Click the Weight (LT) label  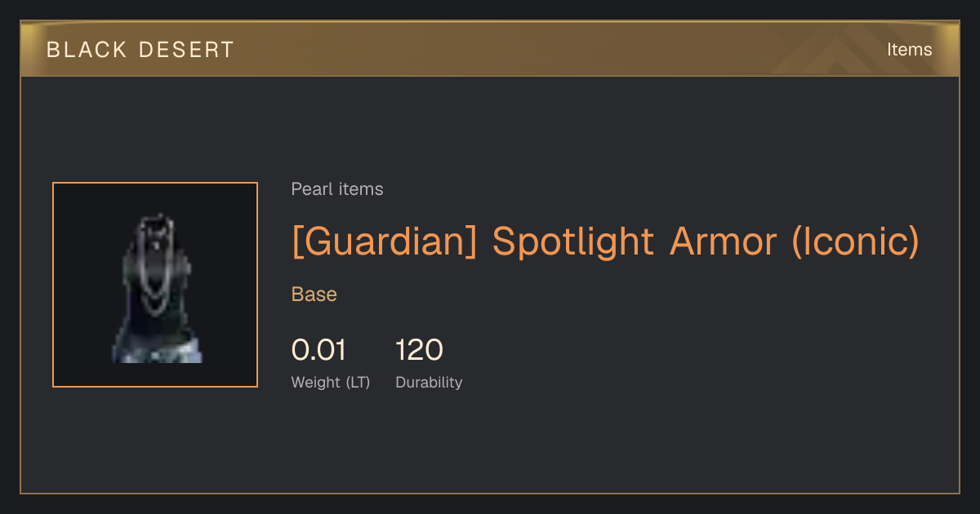coord(331,382)
